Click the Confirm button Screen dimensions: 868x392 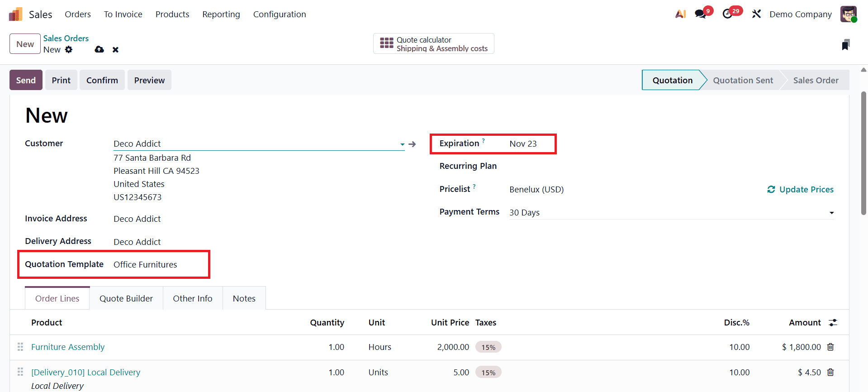click(x=102, y=80)
